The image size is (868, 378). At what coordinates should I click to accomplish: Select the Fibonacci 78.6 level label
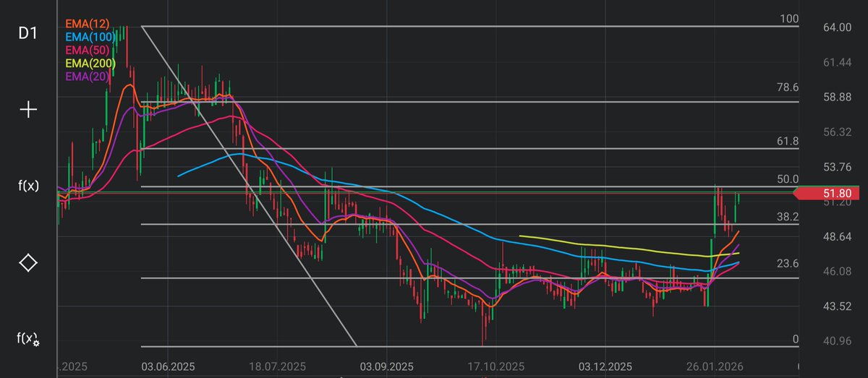pyautogui.click(x=788, y=87)
